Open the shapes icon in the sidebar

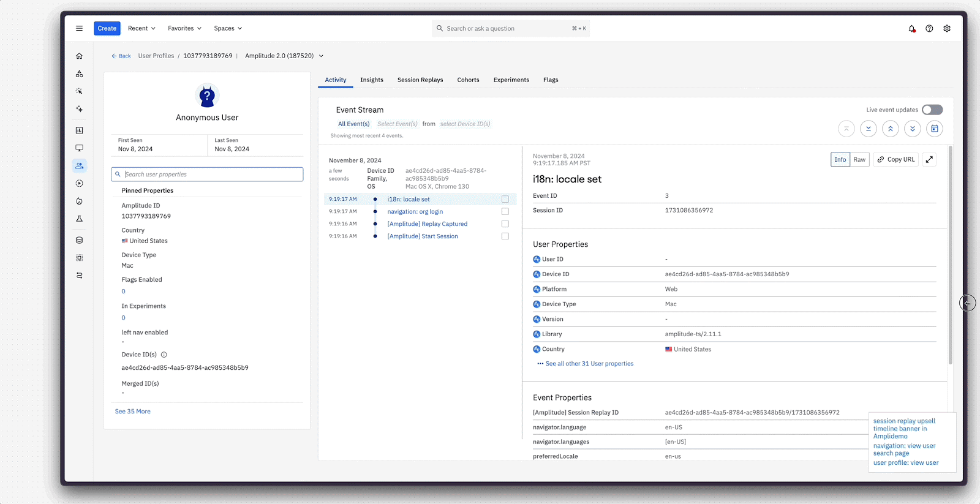pos(79,73)
